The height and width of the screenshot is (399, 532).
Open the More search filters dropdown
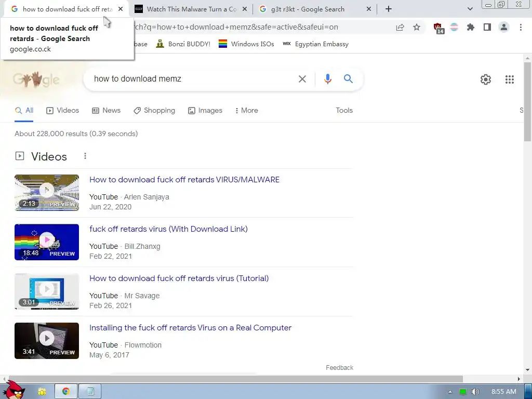click(x=246, y=110)
